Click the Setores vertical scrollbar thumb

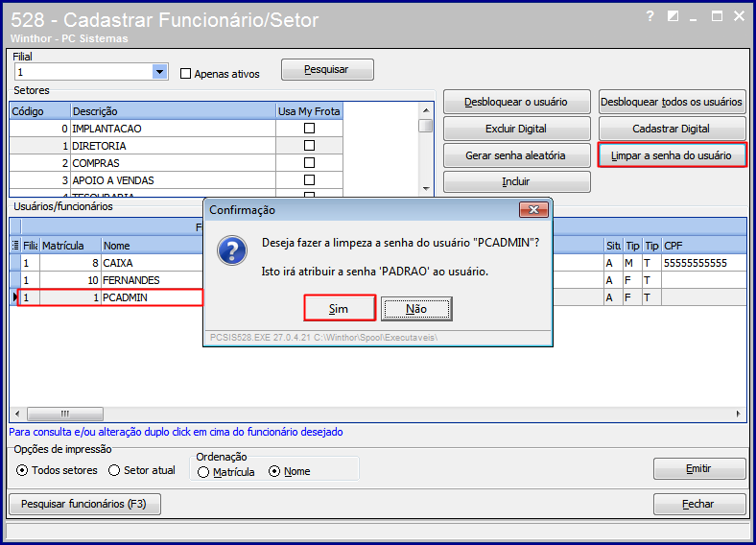[425, 126]
